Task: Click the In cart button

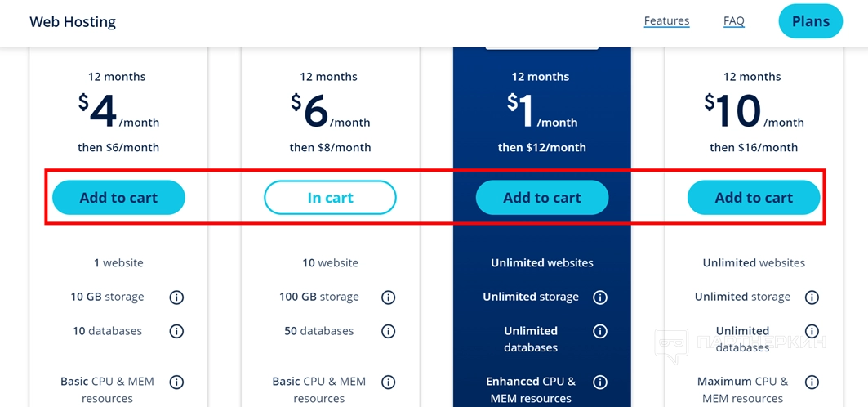Action: tap(330, 198)
